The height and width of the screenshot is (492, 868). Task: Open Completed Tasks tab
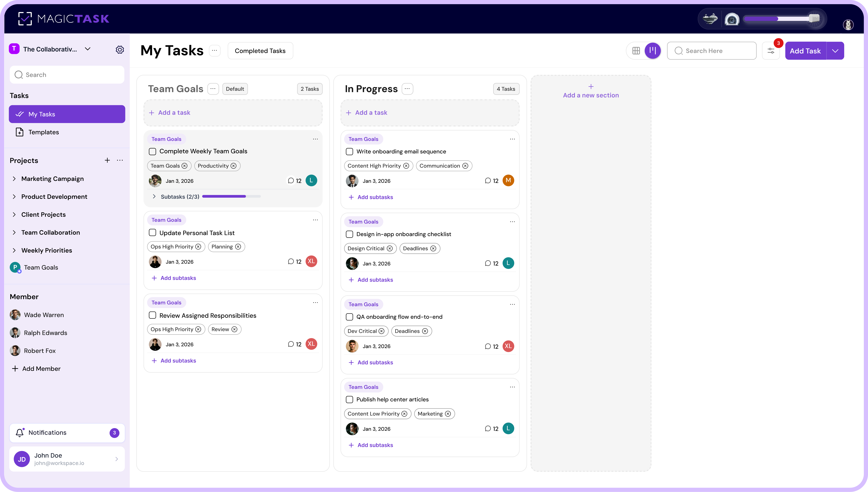(260, 51)
